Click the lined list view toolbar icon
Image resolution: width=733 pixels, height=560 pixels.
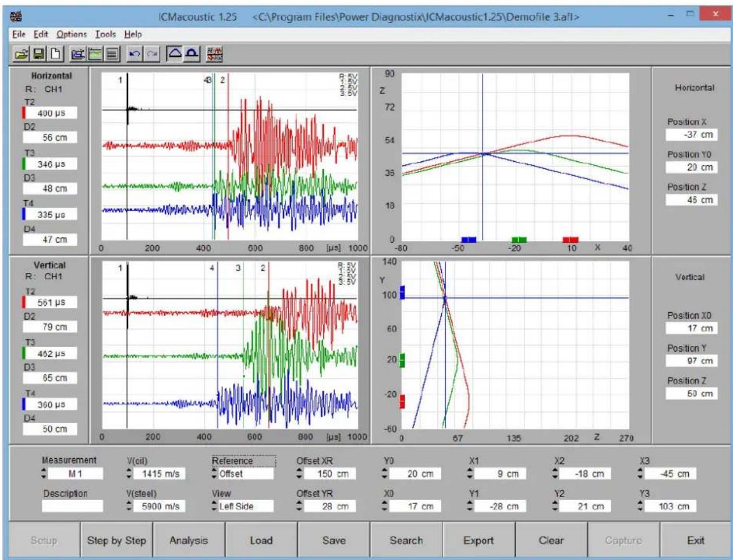point(112,54)
